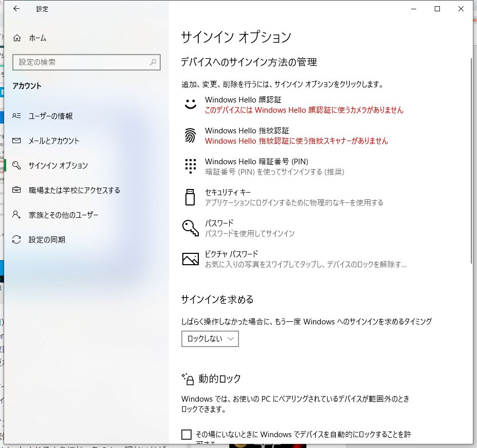The width and height of the screenshot is (477, 448).
Task: Open メールとアカウント in the sidebar
Action: click(x=87, y=141)
